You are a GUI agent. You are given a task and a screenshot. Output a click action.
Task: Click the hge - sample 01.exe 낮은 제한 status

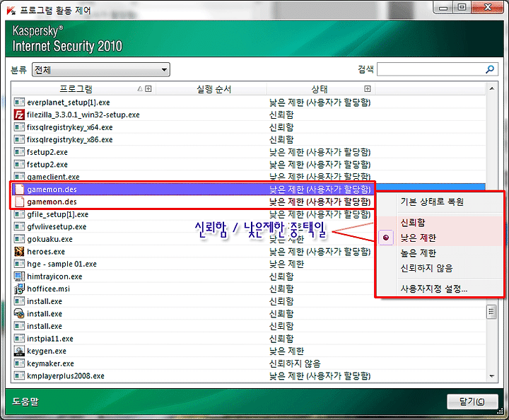point(286,264)
